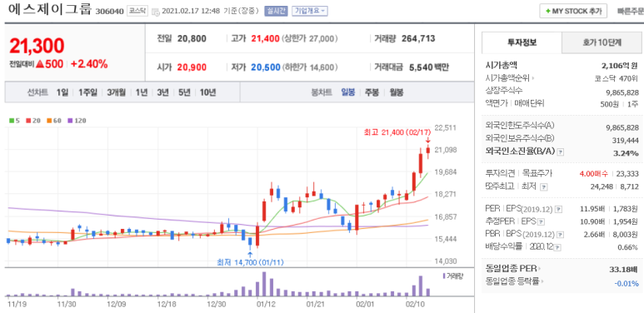Click the arrow icon next to 동일업종 등락률
Screen dimensions: 644x313
pyautogui.click(x=542, y=281)
